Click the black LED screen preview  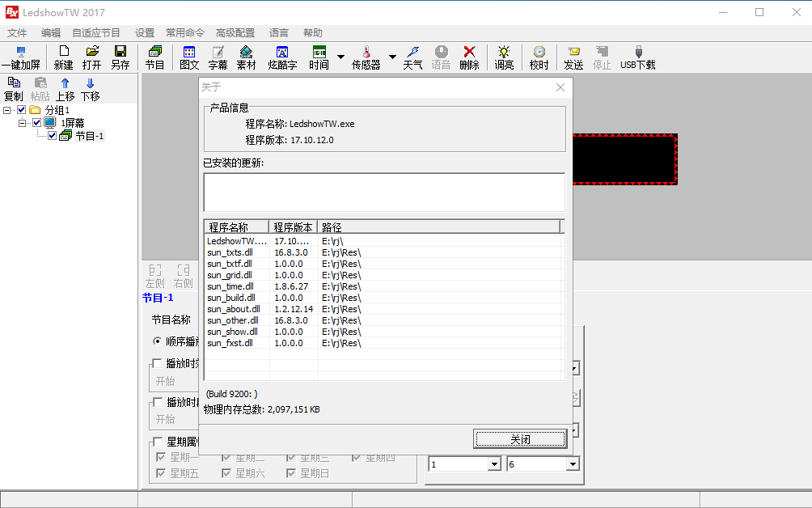pos(625,159)
